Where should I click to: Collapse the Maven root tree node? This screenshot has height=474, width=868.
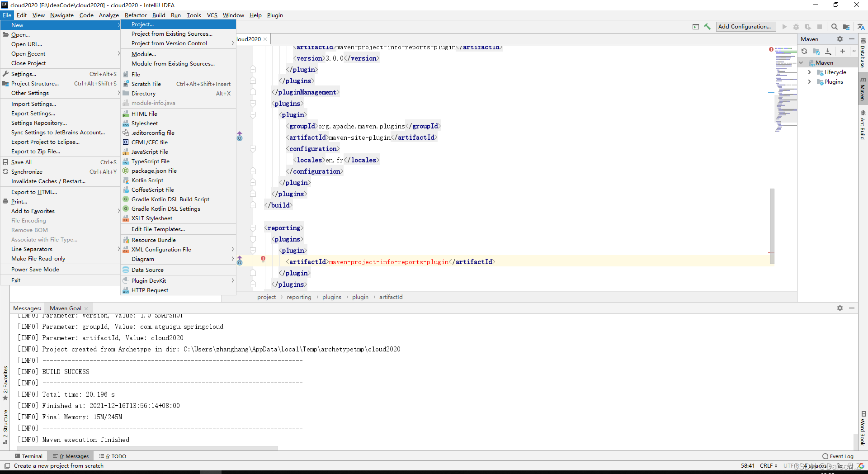coord(801,63)
